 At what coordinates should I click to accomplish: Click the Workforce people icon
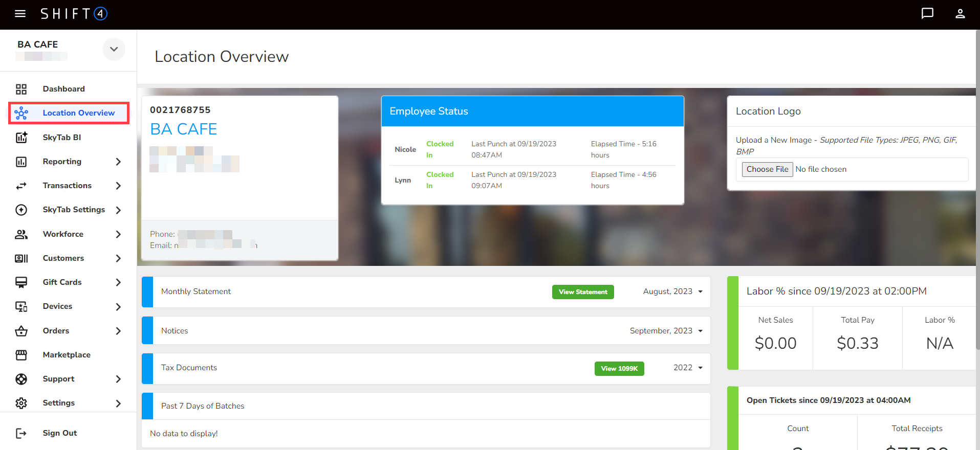click(x=21, y=234)
